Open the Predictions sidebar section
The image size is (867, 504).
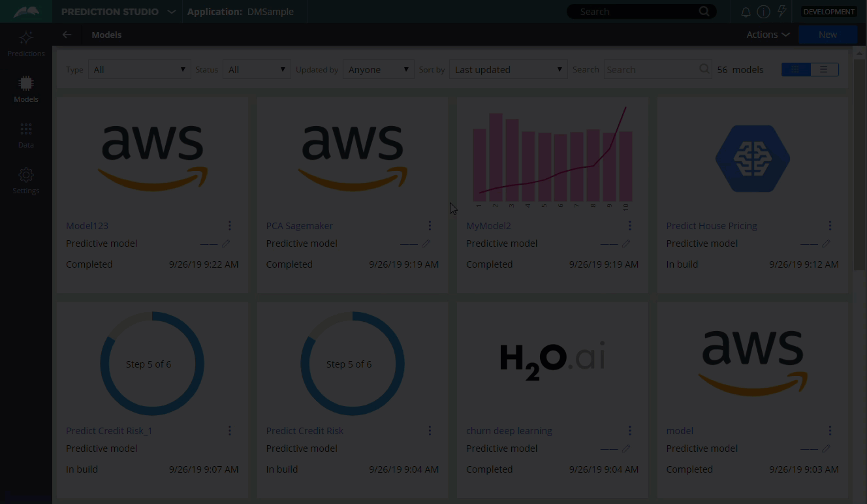(x=26, y=44)
